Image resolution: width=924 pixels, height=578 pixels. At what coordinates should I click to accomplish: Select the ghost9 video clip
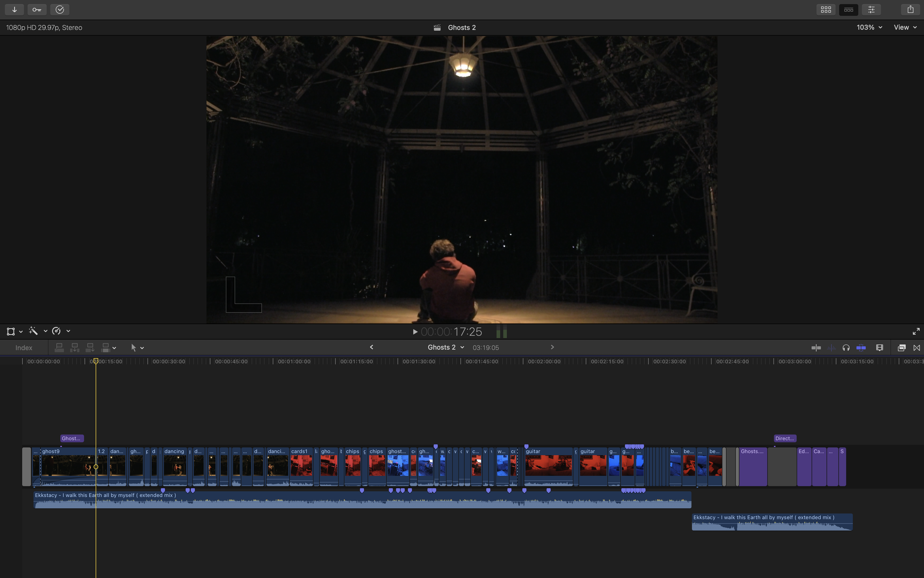(68, 467)
